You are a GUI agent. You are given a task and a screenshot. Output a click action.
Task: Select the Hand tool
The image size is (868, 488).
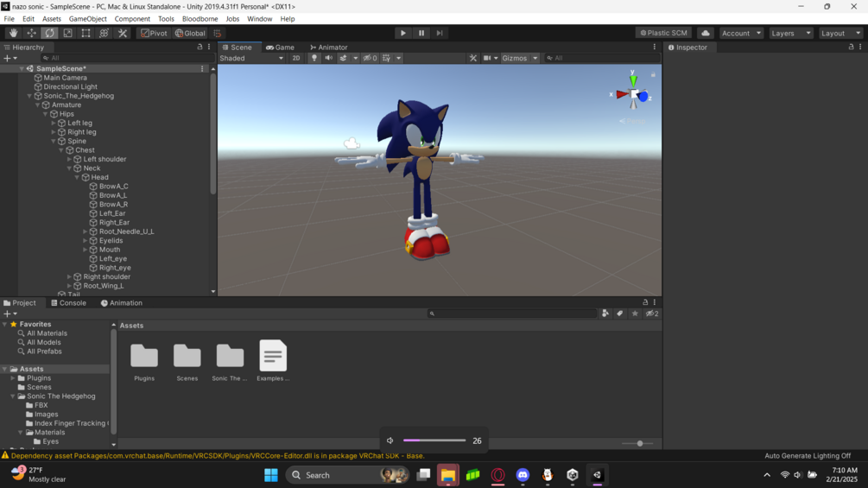tap(13, 33)
